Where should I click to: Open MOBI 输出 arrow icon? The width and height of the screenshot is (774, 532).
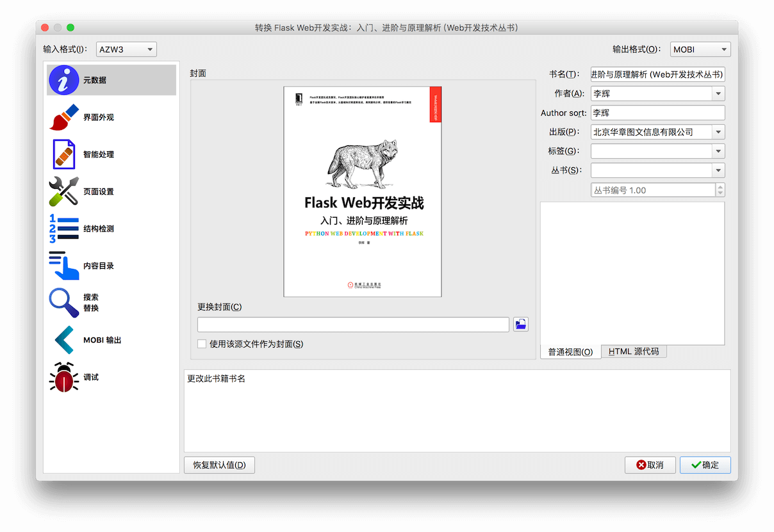(x=64, y=340)
